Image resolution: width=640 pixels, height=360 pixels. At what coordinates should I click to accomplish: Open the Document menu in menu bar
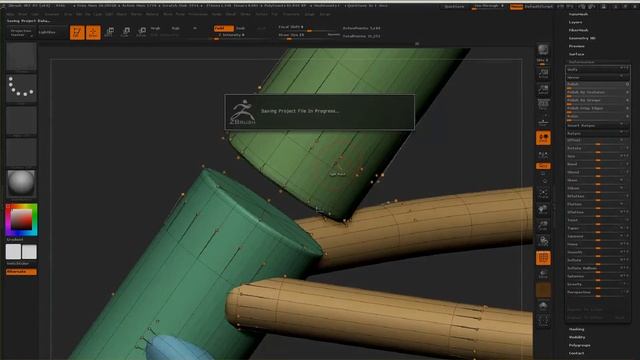click(52, 14)
